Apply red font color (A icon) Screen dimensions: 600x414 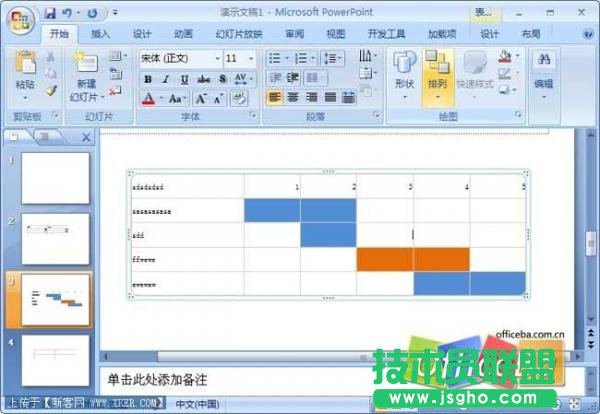pos(148,99)
